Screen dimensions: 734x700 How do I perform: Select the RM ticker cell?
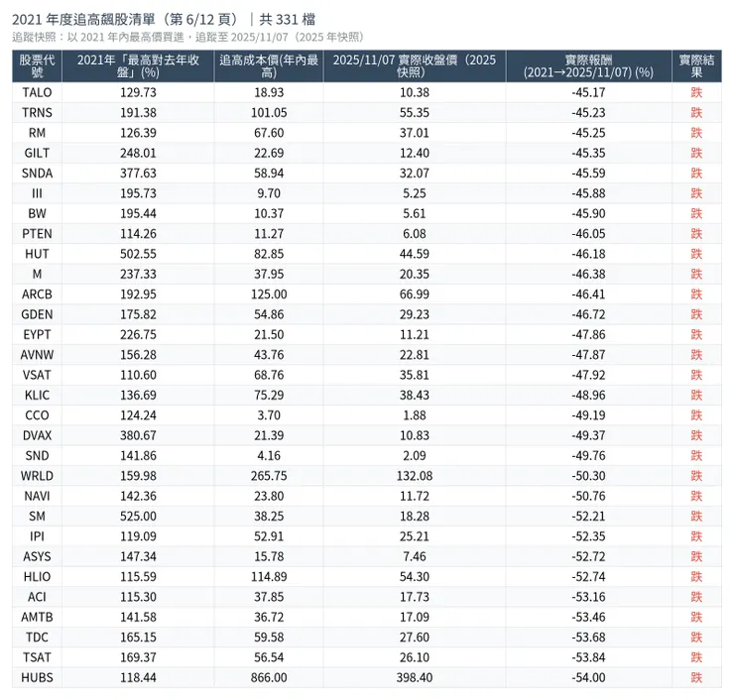37,133
